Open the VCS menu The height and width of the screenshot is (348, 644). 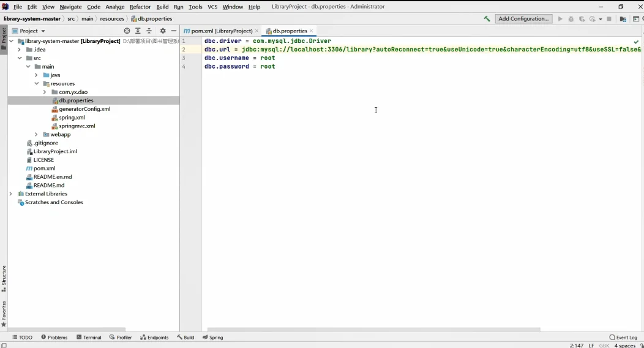click(x=212, y=7)
